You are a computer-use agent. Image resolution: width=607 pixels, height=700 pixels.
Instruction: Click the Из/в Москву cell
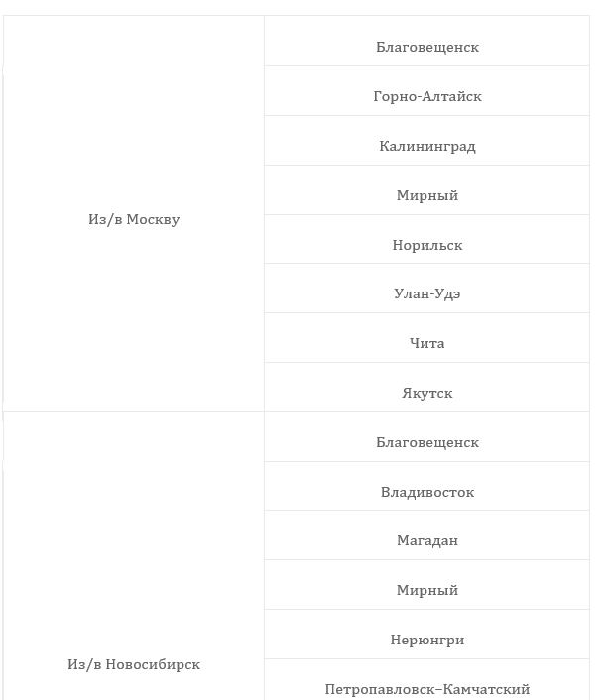pyautogui.click(x=134, y=214)
